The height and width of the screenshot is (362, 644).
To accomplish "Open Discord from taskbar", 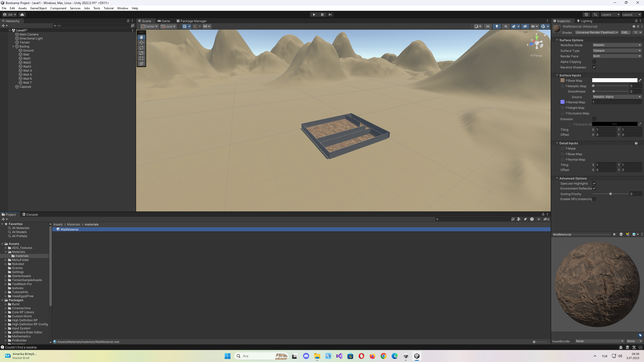I will (306, 356).
